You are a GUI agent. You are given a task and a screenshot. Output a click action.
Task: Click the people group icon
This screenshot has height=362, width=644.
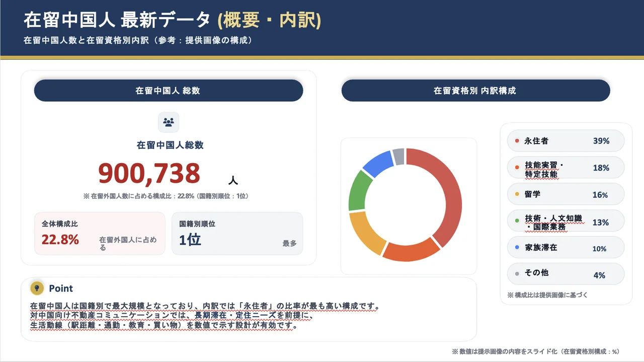click(x=169, y=122)
